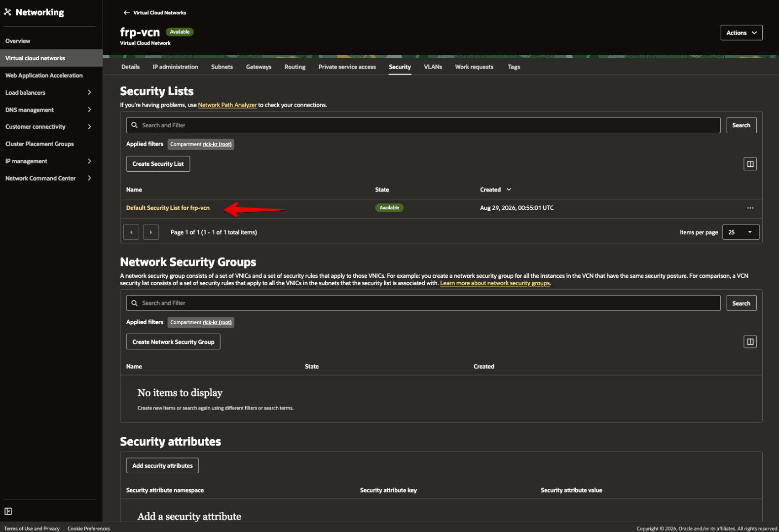Viewport: 779px width, 532px height.
Task: Open Terms of Use and Privacy link
Action: coord(32,529)
